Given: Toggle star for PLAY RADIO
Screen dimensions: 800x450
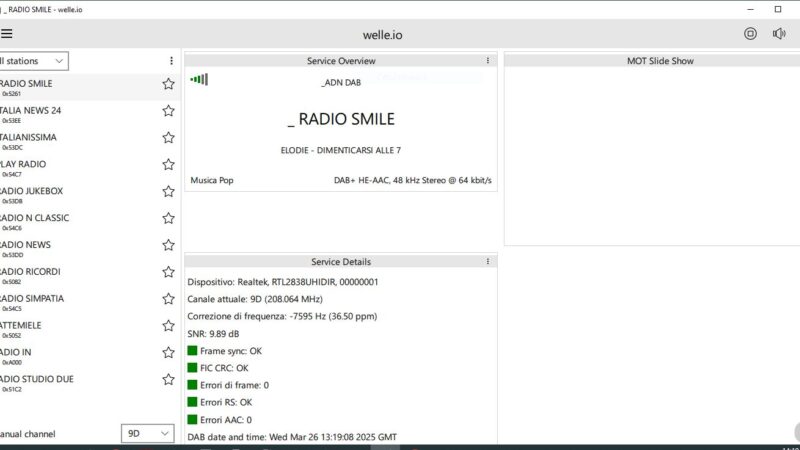Looking at the screenshot, I should coord(168,164).
